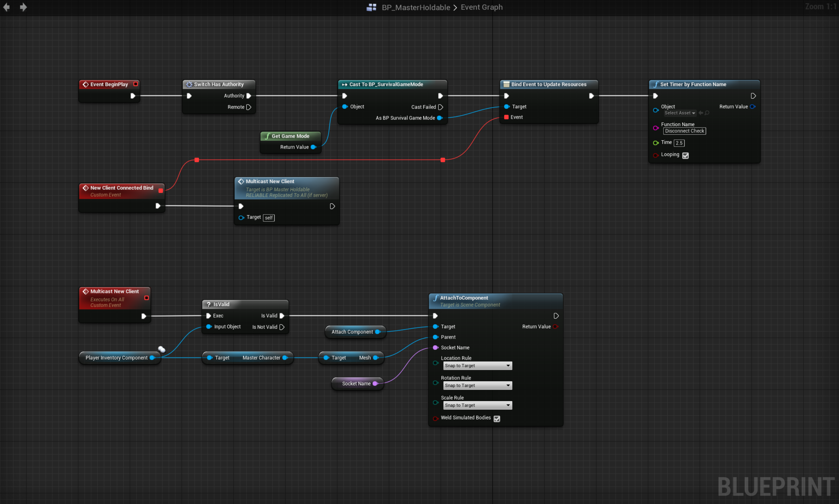Viewport: 839px width, 504px height.
Task: Click the BP_MasterHoldable breadcrumb
Action: coord(416,7)
